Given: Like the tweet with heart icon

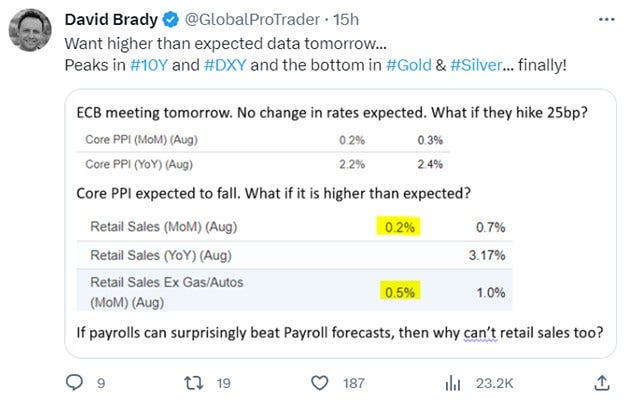Looking at the screenshot, I should pos(319,383).
